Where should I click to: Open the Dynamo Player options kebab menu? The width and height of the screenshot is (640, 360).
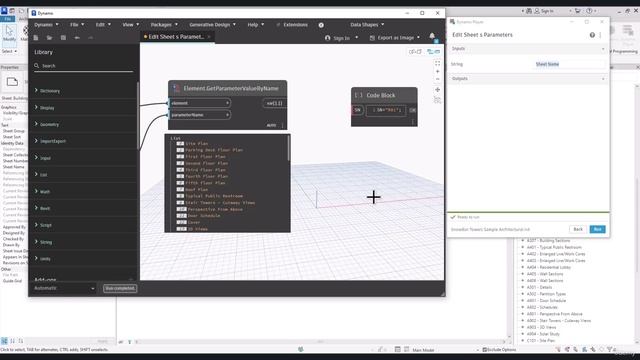tap(600, 35)
